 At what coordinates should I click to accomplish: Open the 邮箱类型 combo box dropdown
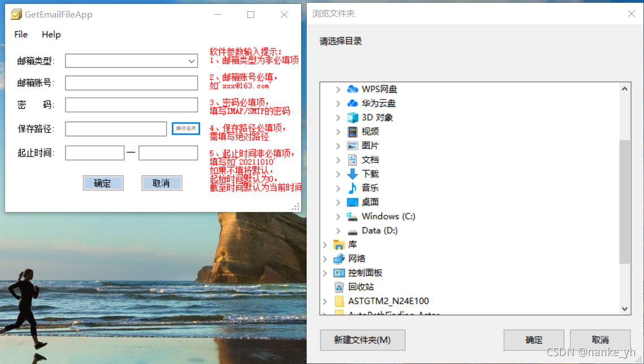192,61
